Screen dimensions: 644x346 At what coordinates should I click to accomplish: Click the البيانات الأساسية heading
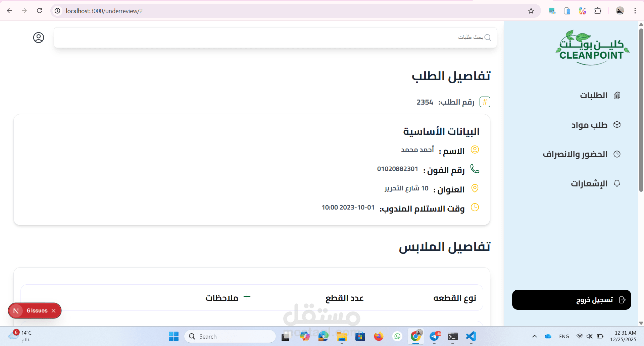[x=441, y=131]
